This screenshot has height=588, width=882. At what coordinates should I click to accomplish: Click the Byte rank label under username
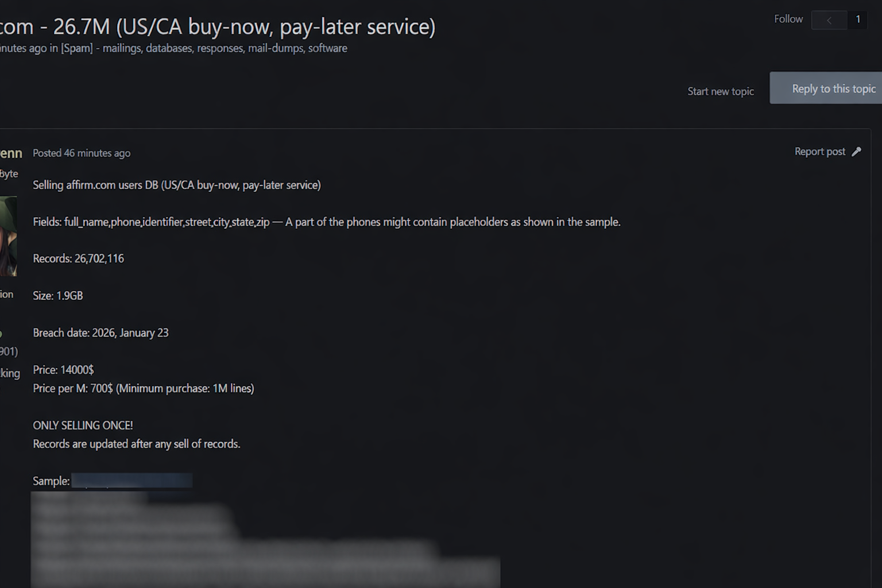pyautogui.click(x=9, y=173)
